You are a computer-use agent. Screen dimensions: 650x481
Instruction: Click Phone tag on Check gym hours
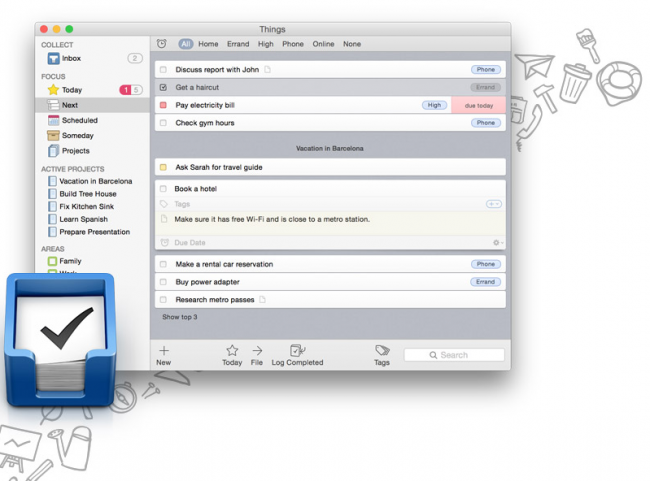[486, 123]
